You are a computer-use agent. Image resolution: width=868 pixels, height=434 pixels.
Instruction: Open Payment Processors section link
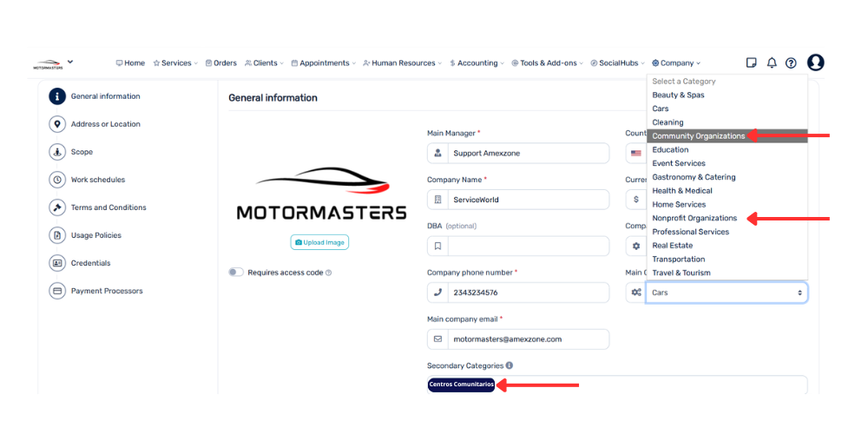(107, 291)
